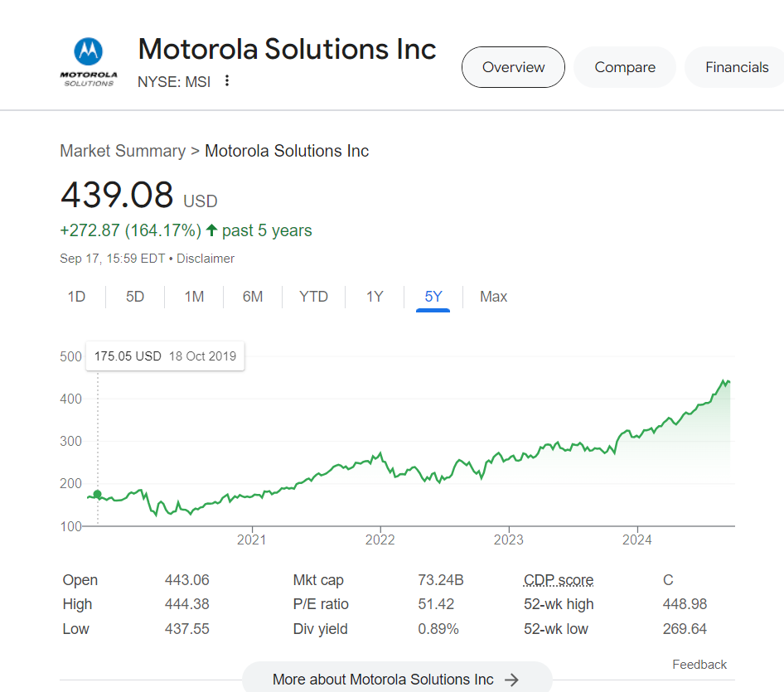The image size is (784, 692).
Task: Open the Financials tab
Action: (x=736, y=67)
